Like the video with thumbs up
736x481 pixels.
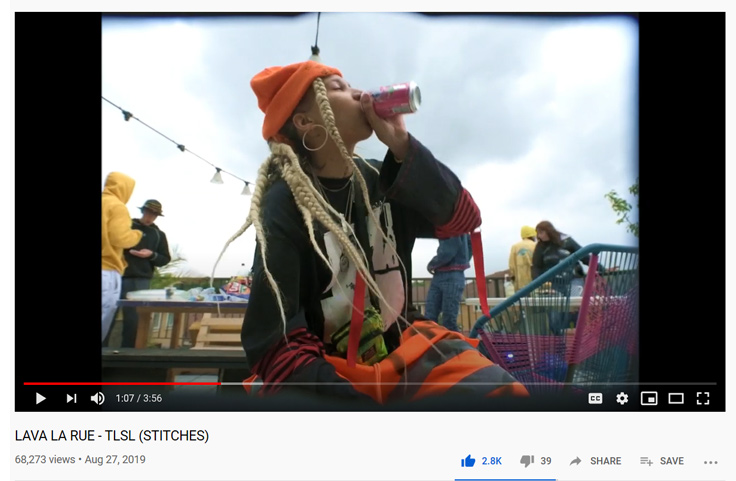point(468,461)
